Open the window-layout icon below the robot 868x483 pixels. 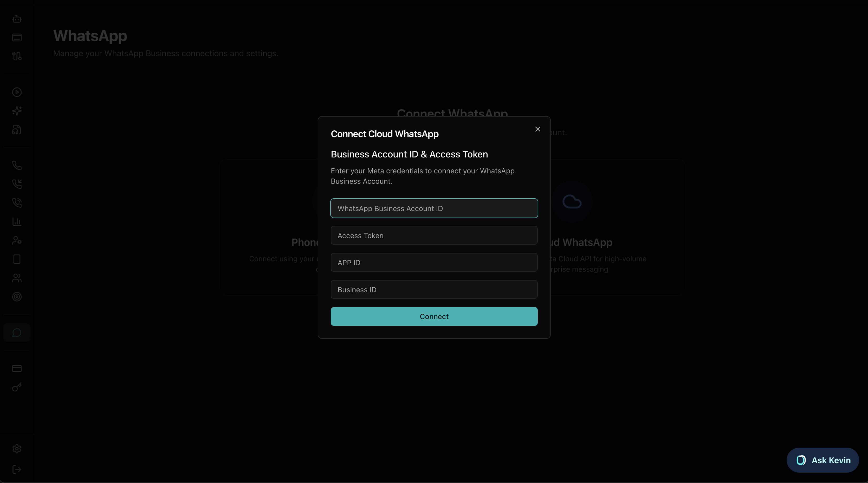coord(17,37)
